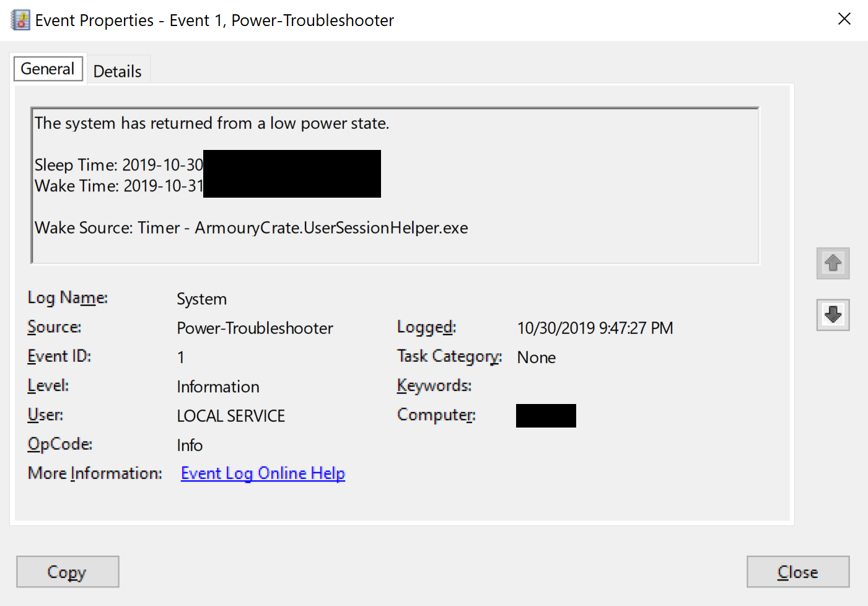Select the General tab
Image resolution: width=868 pixels, height=606 pixels.
coord(48,69)
